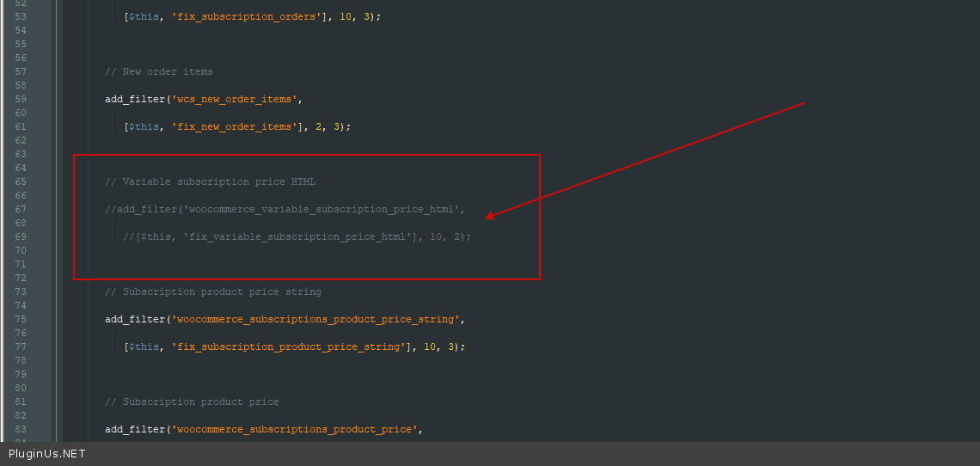This screenshot has height=466, width=980.
Task: Click line number 81 in the gutter
Action: click(x=21, y=402)
